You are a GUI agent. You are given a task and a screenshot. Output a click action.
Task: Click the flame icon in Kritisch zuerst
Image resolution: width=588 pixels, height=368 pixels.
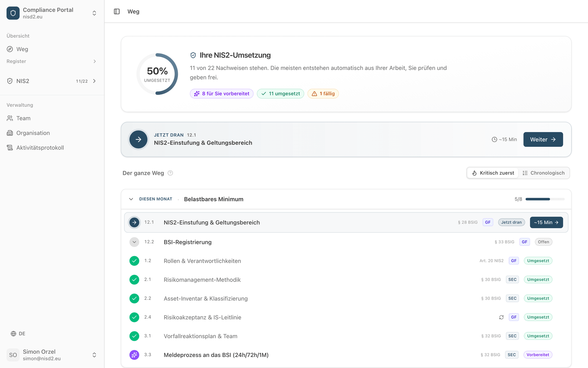coord(474,173)
